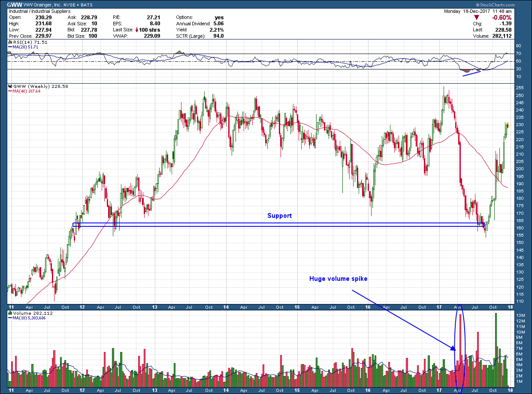Screen dimensions: 532x394
Task: Click the GWW ticker symbol in the header
Action: [15, 5]
